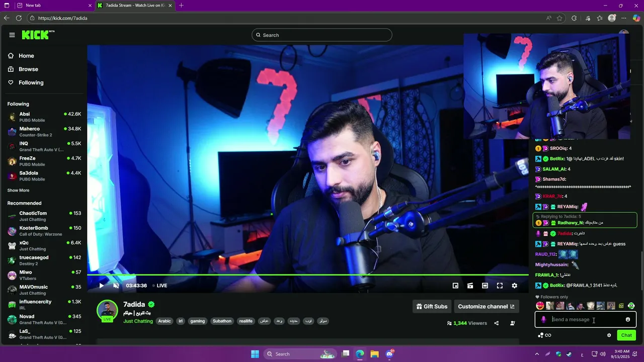Share the stream via share icon

pos(496,323)
